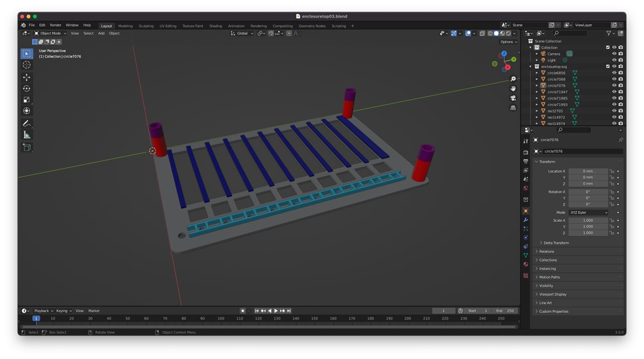Switch perspective/orthographic with the grid gizmo
The width and height of the screenshot is (644, 359).
[x=513, y=108]
